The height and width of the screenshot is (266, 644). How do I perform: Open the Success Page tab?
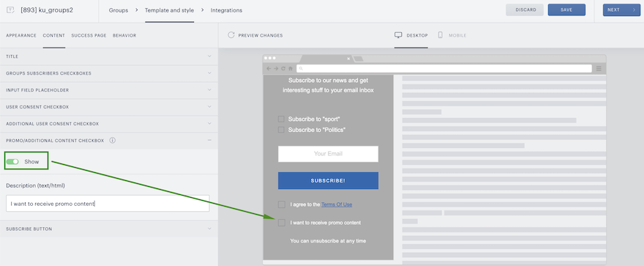tap(89, 35)
